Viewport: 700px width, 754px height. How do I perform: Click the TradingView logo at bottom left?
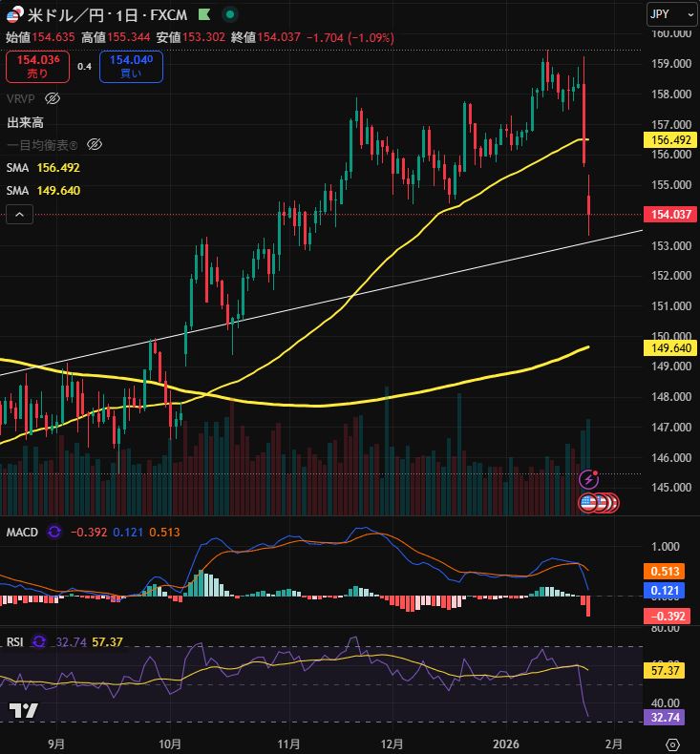(x=23, y=711)
